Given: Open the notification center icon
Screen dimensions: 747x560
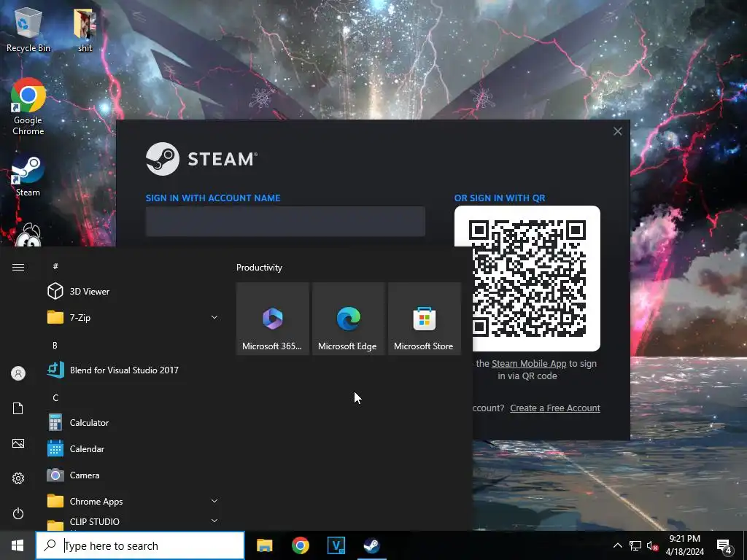Looking at the screenshot, I should [724, 545].
